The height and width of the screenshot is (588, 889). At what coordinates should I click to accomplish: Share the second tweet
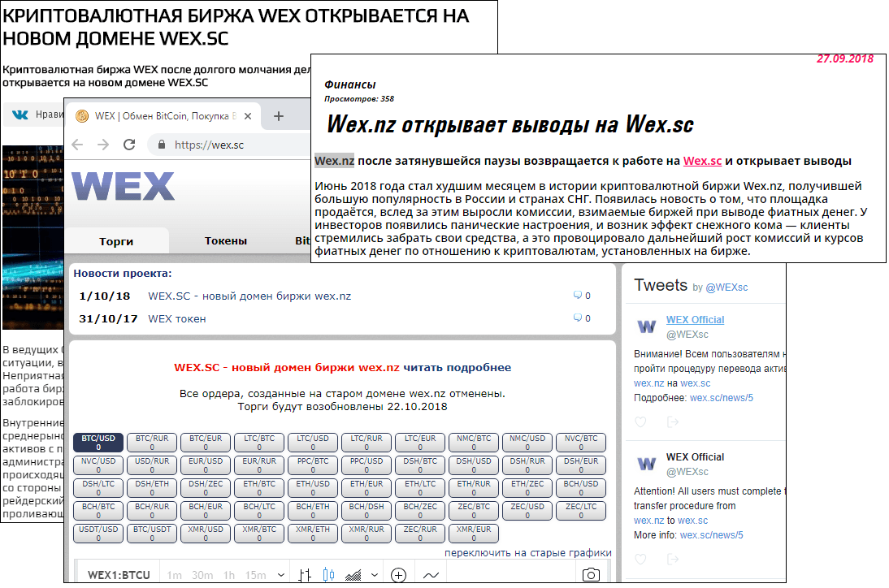pos(672,559)
